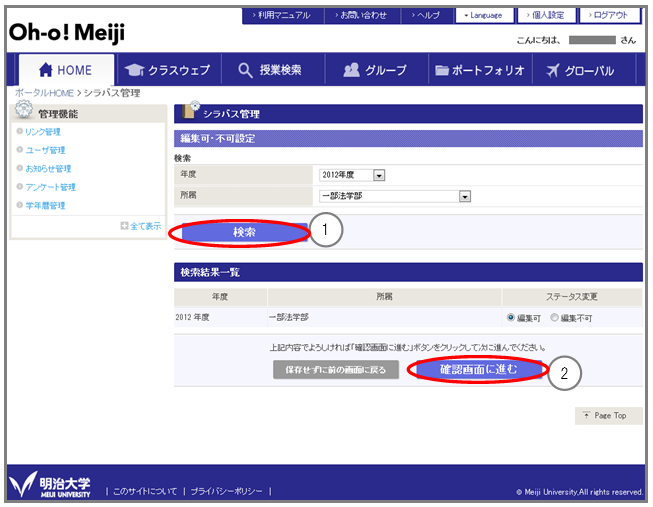Open the アンケート管理 sidebar link
653x507 pixels.
pyautogui.click(x=50, y=187)
